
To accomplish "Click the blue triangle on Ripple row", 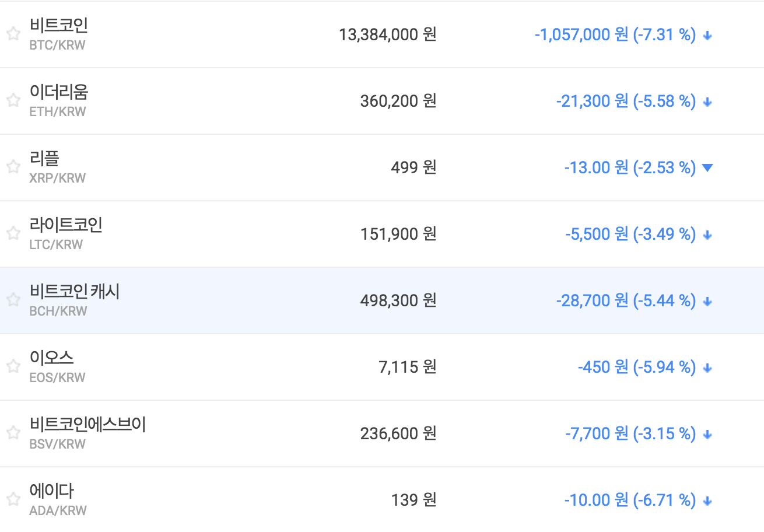I will pyautogui.click(x=707, y=168).
